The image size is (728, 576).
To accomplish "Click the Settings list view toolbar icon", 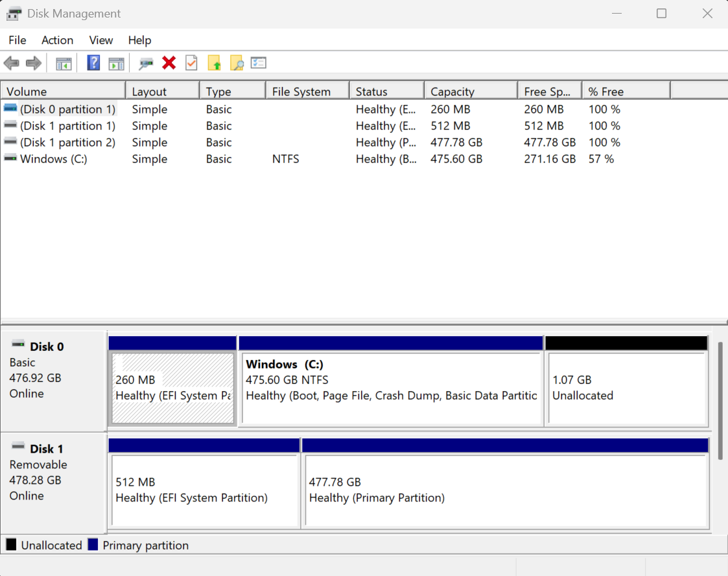I will 259,63.
